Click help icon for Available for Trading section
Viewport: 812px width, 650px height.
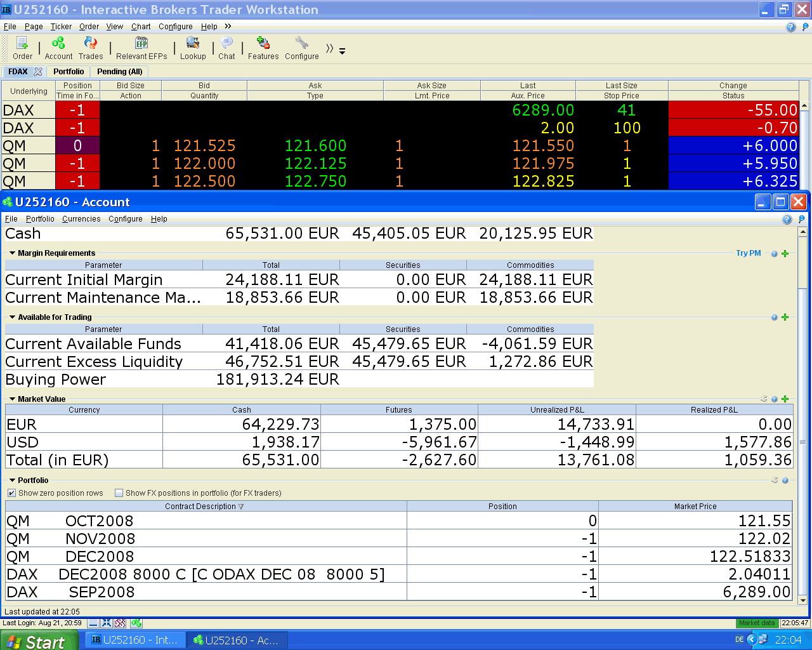point(775,317)
